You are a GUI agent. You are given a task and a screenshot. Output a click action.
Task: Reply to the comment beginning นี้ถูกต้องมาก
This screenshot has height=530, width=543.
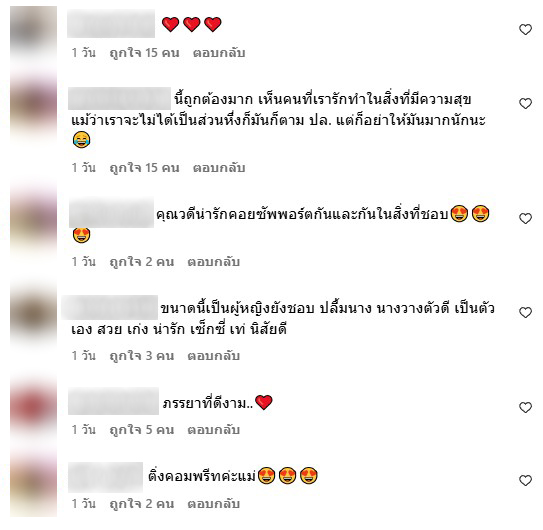[219, 168]
